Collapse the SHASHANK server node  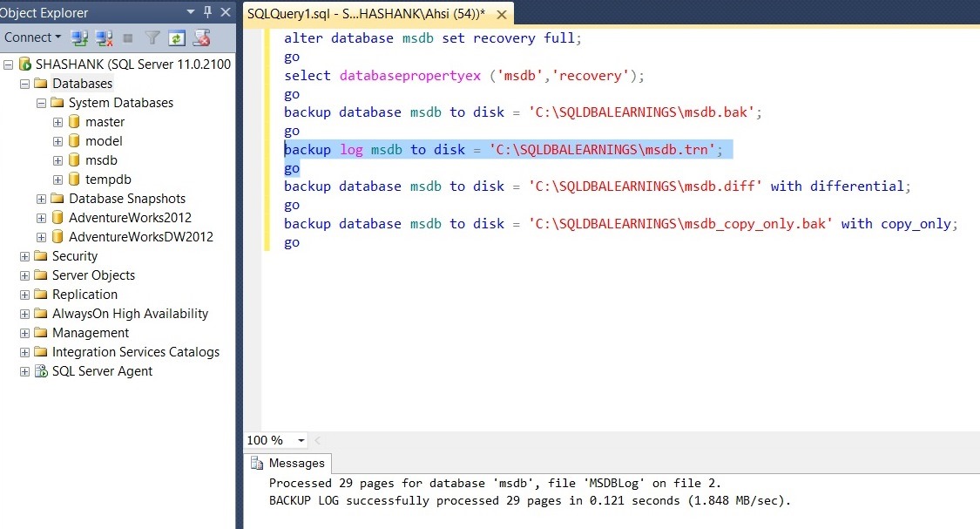coord(8,64)
